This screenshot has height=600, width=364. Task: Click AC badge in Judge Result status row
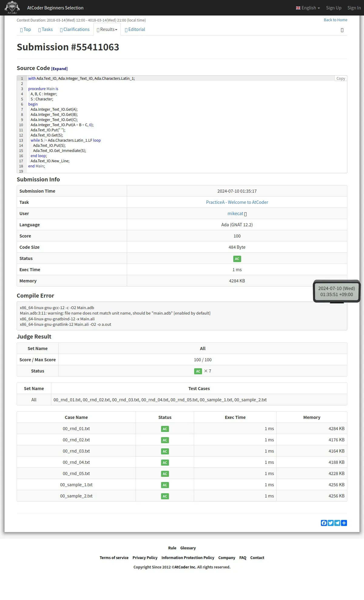pyautogui.click(x=198, y=371)
